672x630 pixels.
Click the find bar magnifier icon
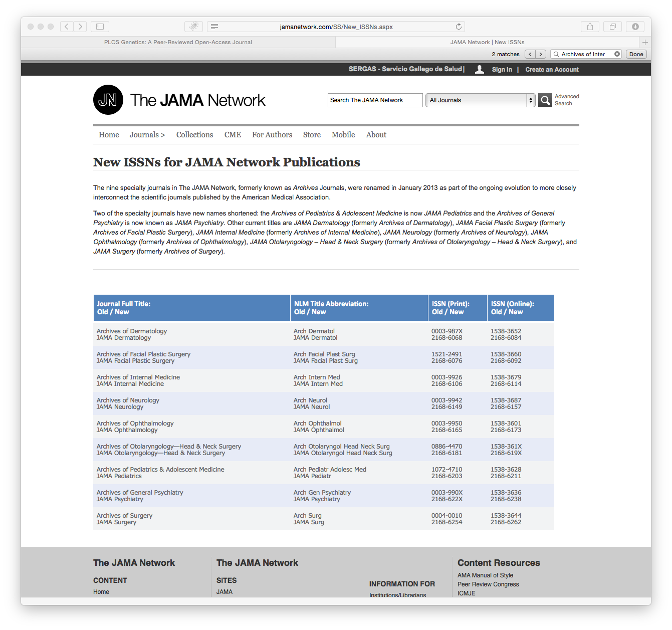pos(556,54)
